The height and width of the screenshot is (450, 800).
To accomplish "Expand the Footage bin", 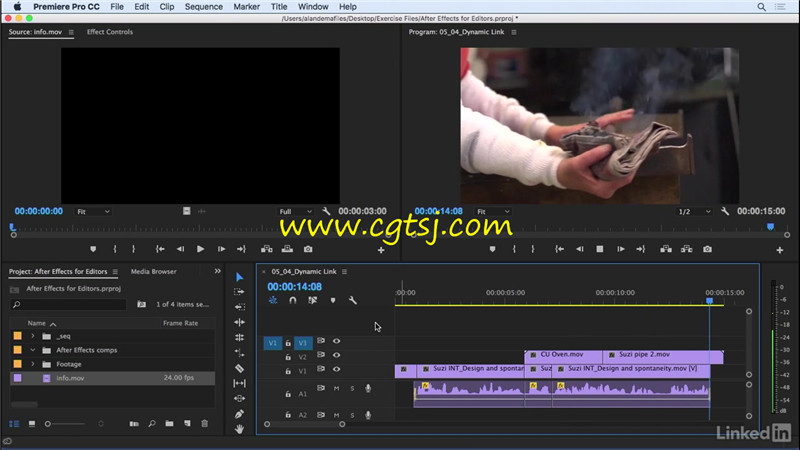I will [33, 364].
